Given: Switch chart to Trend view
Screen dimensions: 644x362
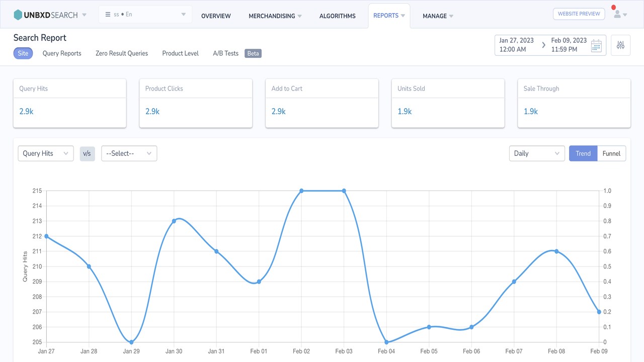Looking at the screenshot, I should pyautogui.click(x=583, y=153).
